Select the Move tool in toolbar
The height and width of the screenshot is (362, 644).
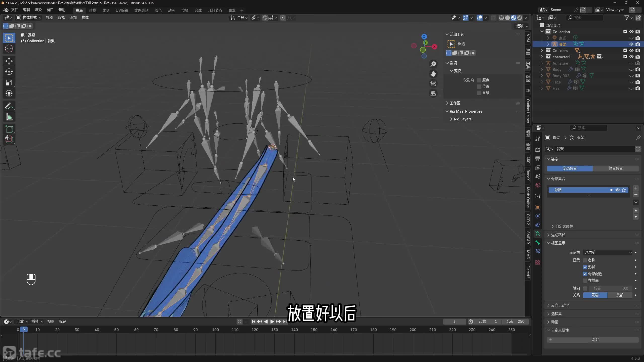(9, 61)
